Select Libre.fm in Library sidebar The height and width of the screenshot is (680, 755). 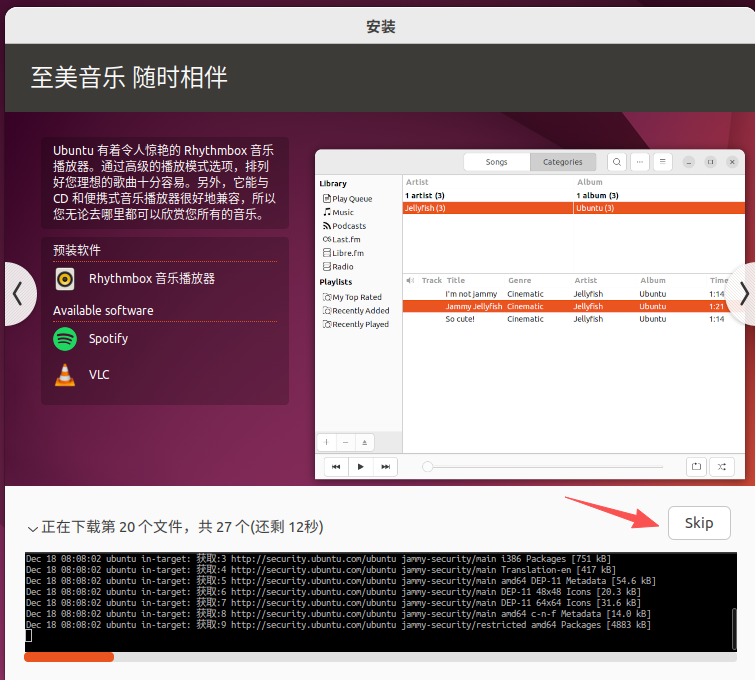coord(343,252)
